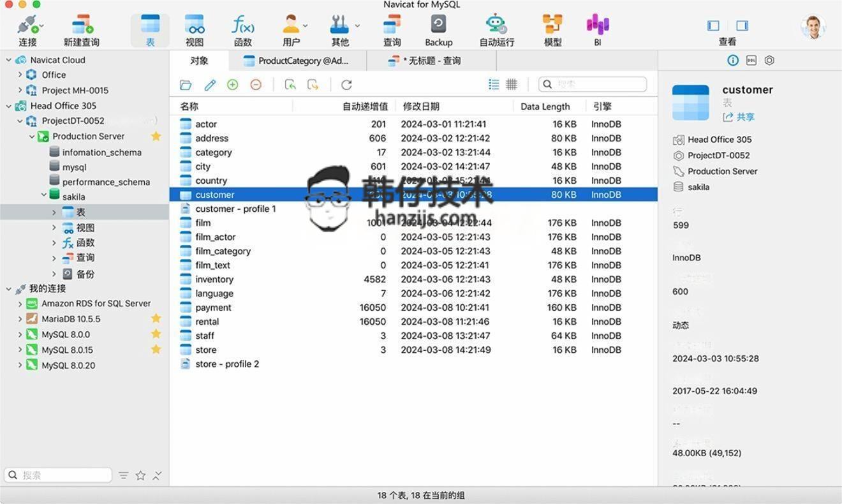Screen dimensions: 842x504
Task: Collapse the Production Server node
Action: (31, 136)
